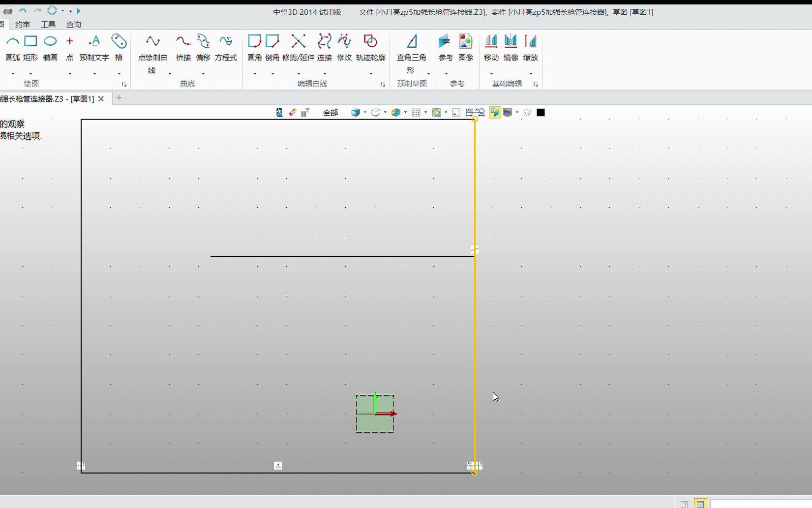Expand dropdown arrow under 槽
This screenshot has width=812, height=508.
click(x=119, y=74)
